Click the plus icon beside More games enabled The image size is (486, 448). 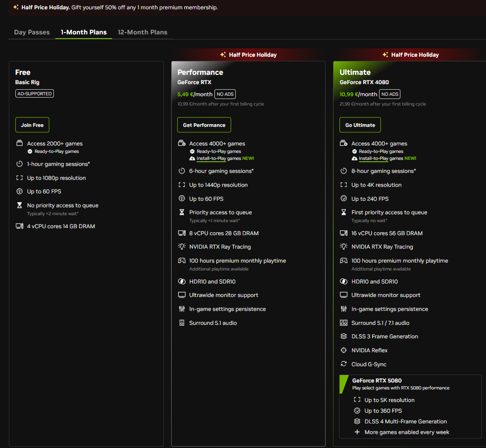coord(357,432)
